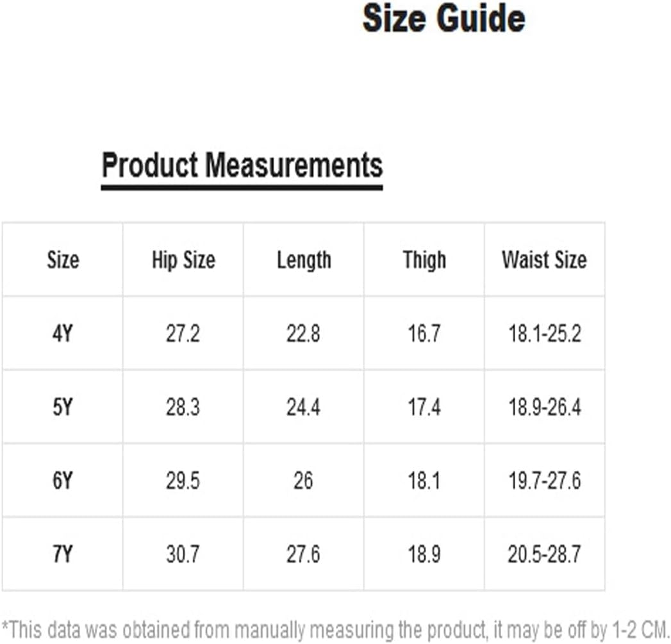
Task: Select hip size value 30.7
Action: [x=183, y=554]
